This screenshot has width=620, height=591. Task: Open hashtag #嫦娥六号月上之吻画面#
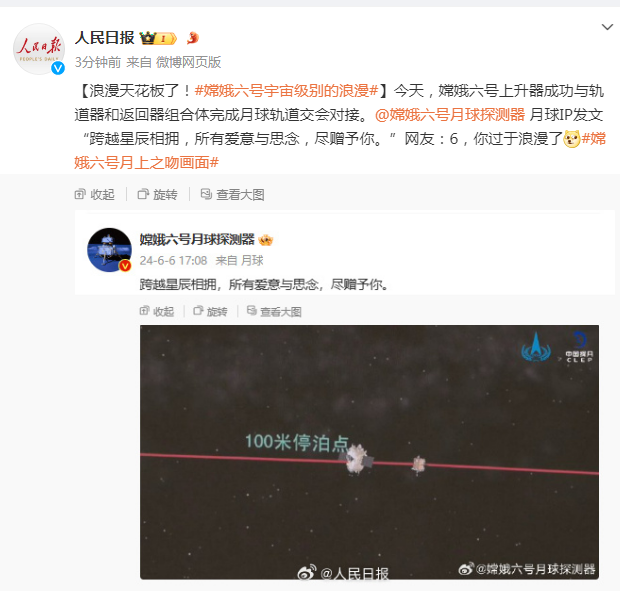point(340,151)
